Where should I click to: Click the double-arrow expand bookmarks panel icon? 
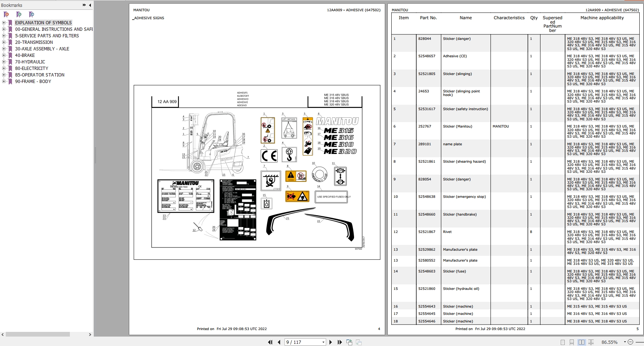[x=84, y=5]
